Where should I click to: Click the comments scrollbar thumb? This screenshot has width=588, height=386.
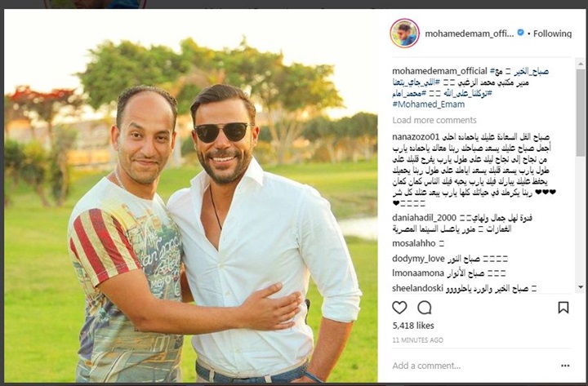coord(581,113)
